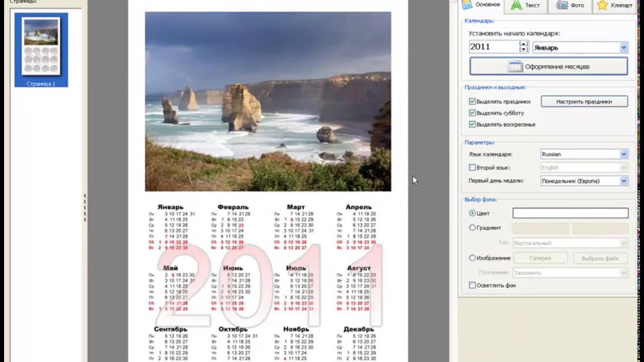
Task: Select the Страница 1 page thumbnail
Action: (x=41, y=50)
